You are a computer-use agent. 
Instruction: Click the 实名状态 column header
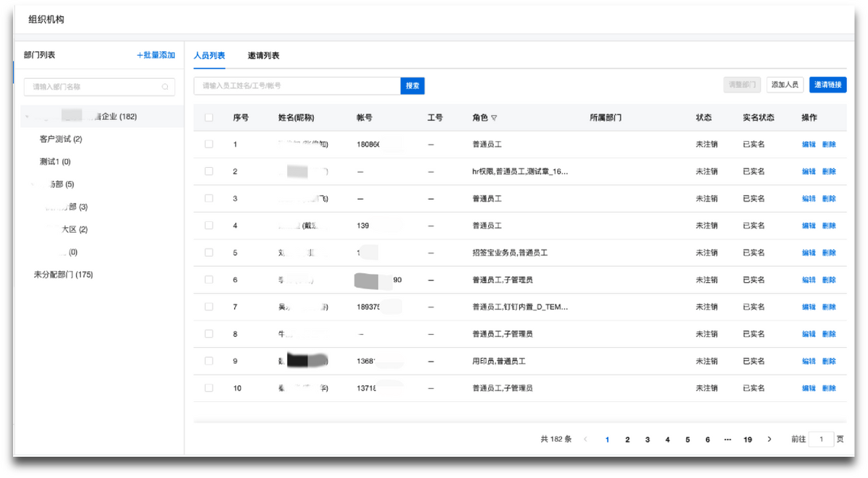click(759, 118)
